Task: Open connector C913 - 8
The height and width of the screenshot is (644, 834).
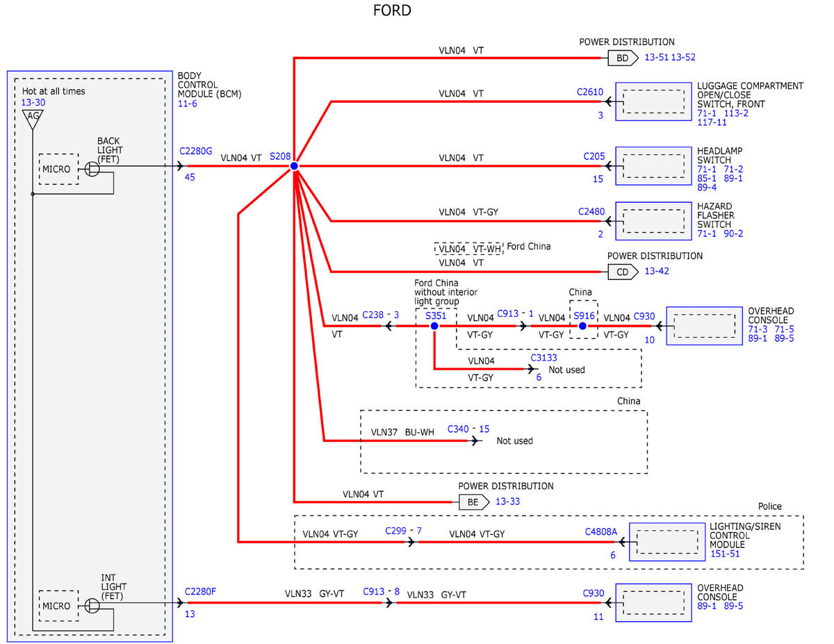Action: pos(382,592)
